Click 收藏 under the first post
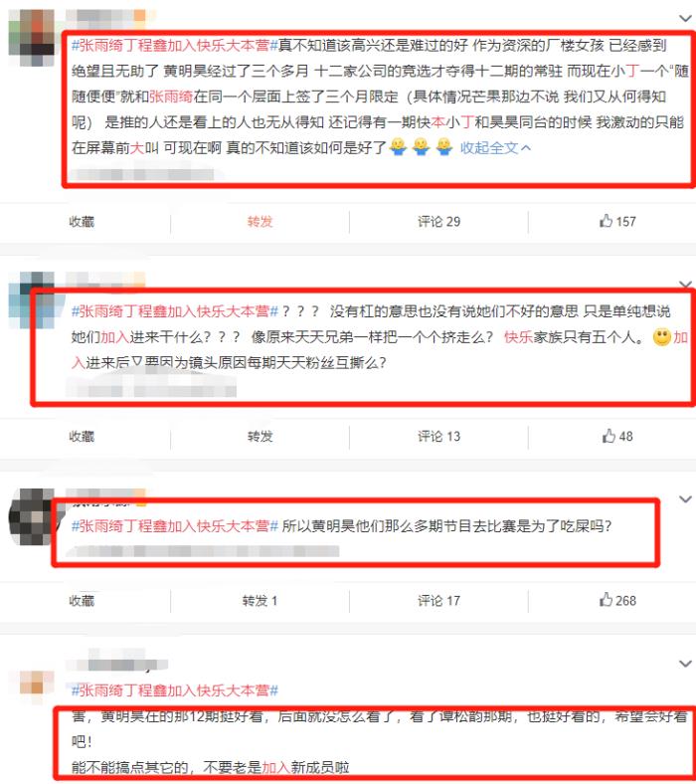 pos(82,222)
